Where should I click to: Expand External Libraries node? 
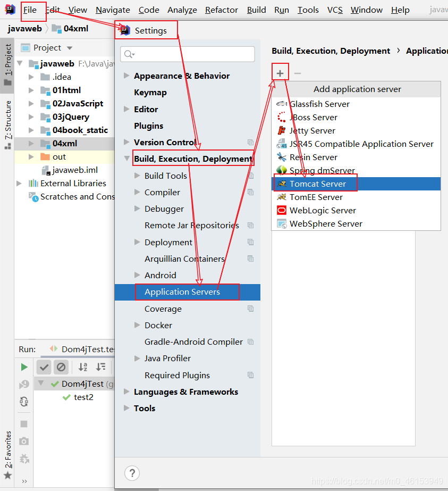click(x=19, y=183)
